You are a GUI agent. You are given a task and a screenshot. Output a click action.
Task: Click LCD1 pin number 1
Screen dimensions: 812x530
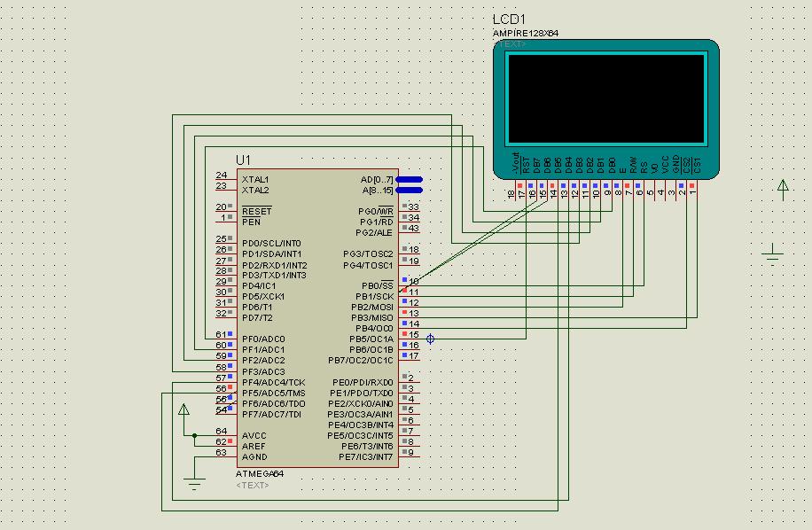coord(692,192)
